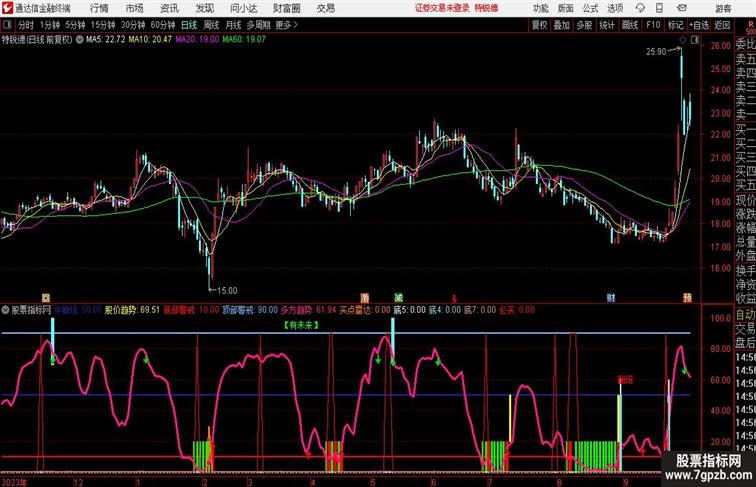Click the 多方趋势: 61.94 value

tap(308, 310)
